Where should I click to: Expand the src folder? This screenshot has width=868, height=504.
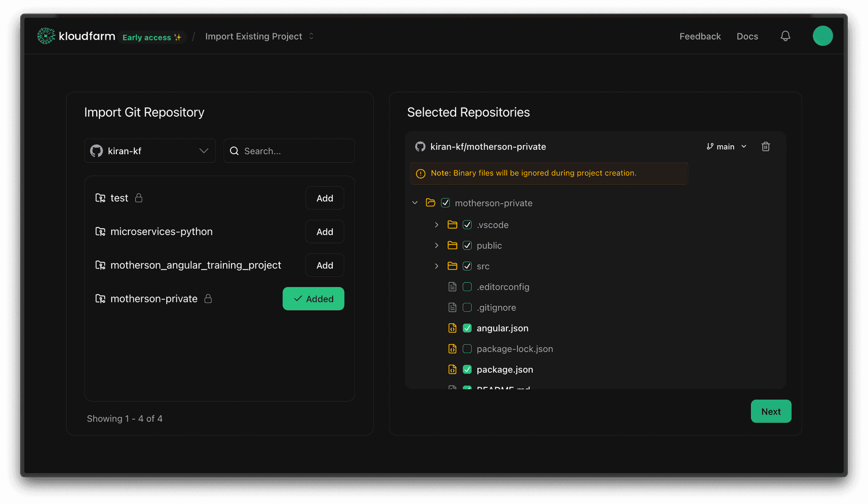click(437, 266)
